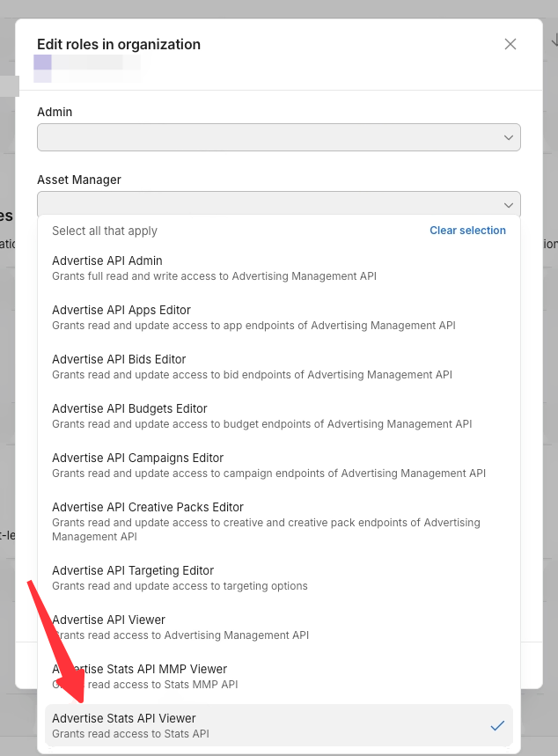The height and width of the screenshot is (756, 558).
Task: Pick Advertise API Viewer role
Action: (279, 627)
